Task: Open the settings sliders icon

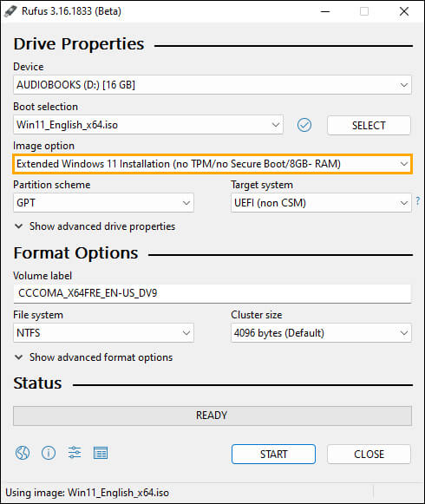Action: (75, 453)
